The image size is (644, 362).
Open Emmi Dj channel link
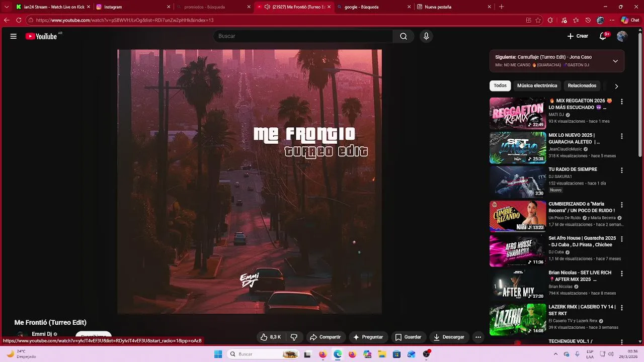click(42, 334)
